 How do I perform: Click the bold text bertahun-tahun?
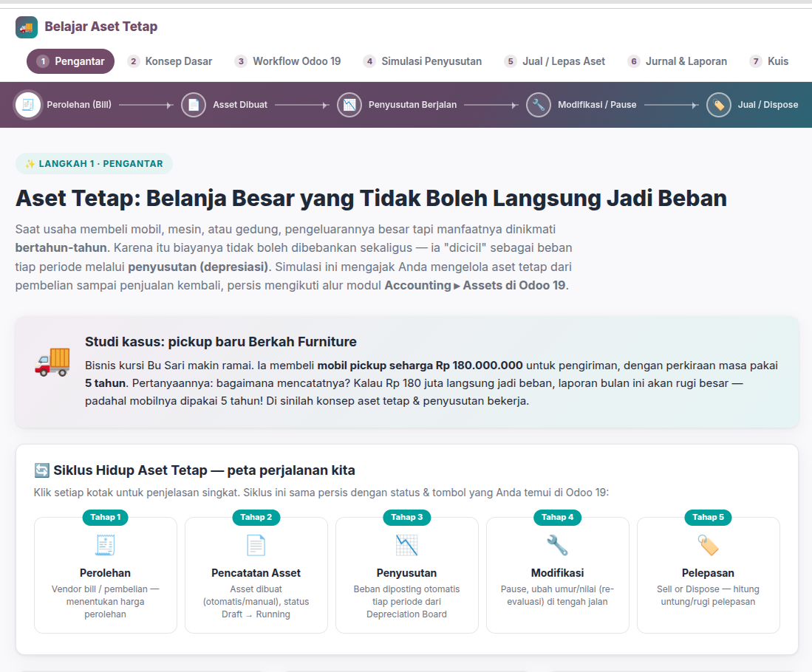(x=61, y=248)
